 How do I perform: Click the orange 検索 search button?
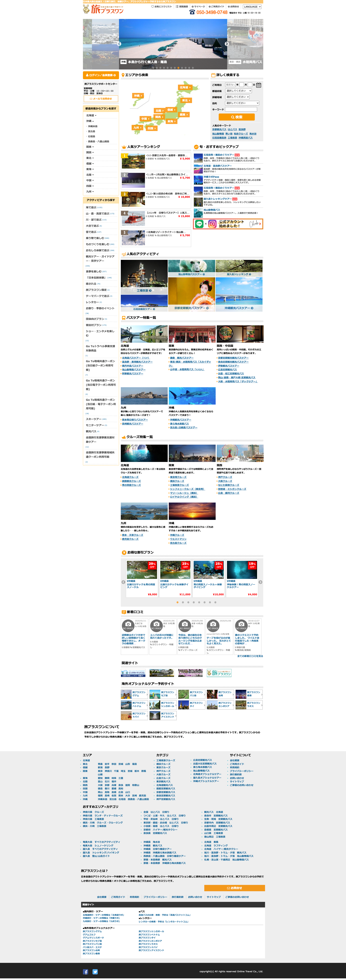pyautogui.click(x=237, y=117)
